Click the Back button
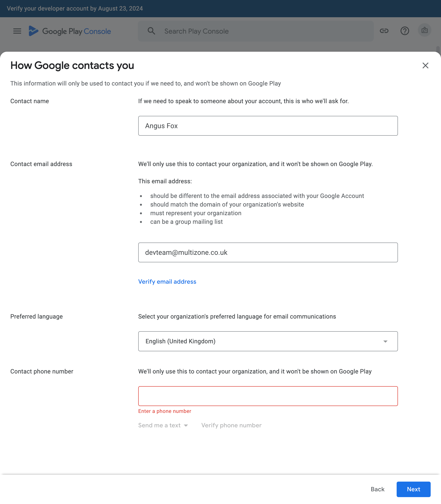The width and height of the screenshot is (441, 504). 377,489
